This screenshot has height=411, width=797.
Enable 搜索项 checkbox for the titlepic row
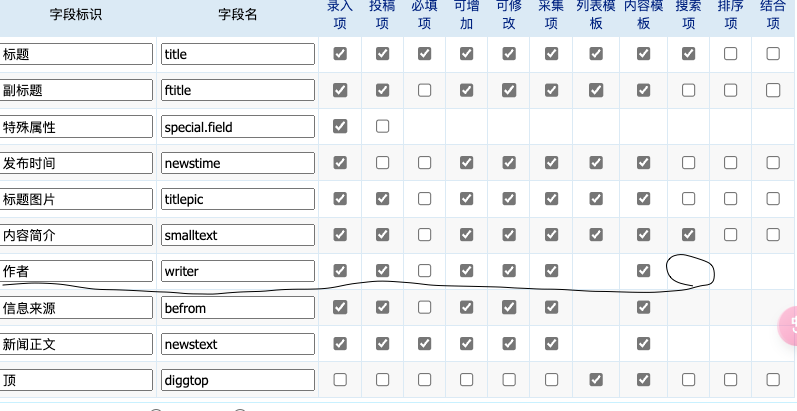688,199
